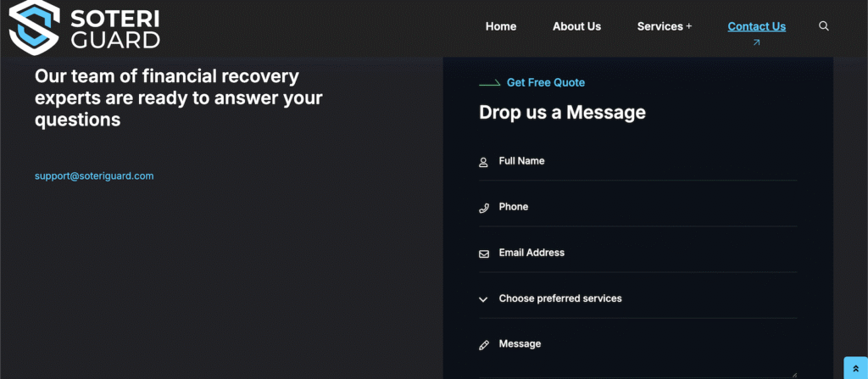
Task: Click the phone handset icon
Action: tap(484, 208)
